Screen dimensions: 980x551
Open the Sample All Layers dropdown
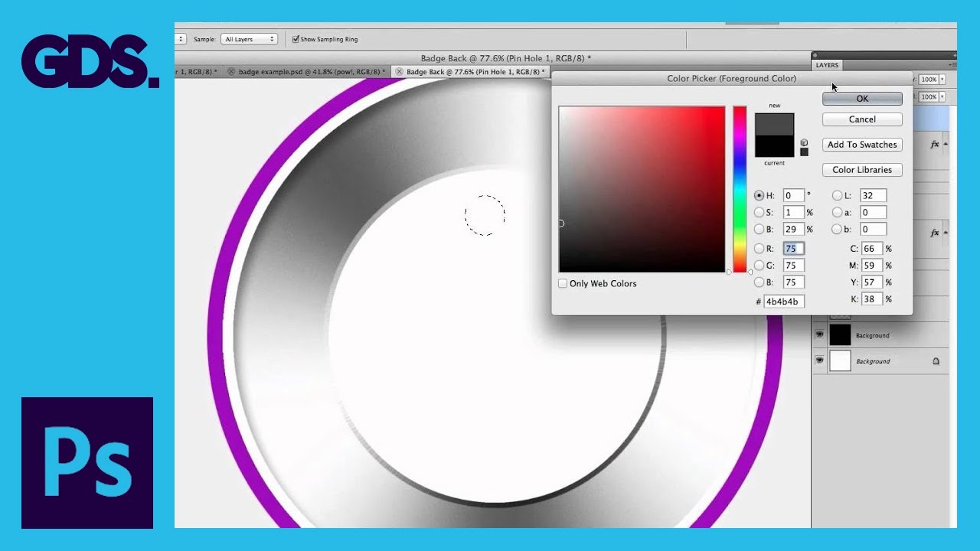249,39
